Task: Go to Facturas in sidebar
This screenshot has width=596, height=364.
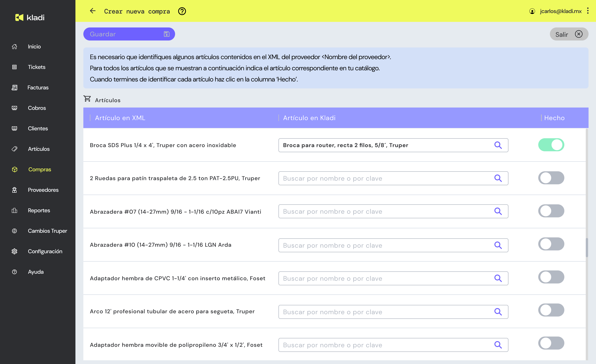Action: pyautogui.click(x=38, y=88)
